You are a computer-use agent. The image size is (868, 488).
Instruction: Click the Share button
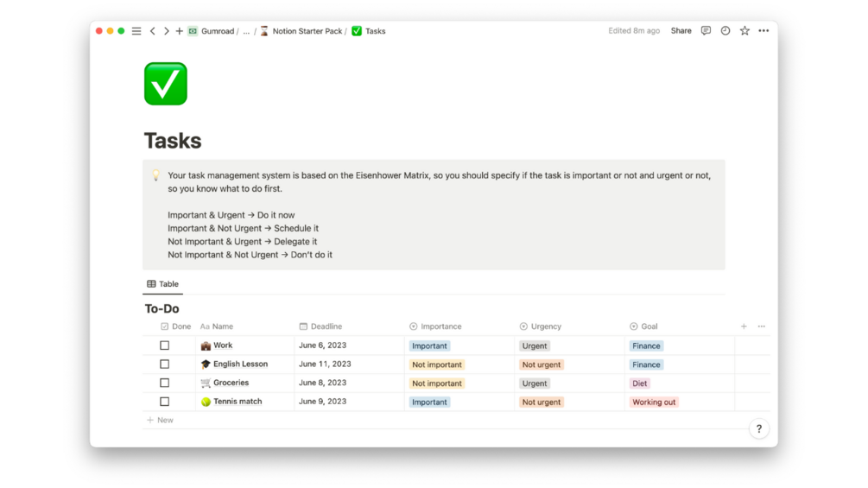681,31
